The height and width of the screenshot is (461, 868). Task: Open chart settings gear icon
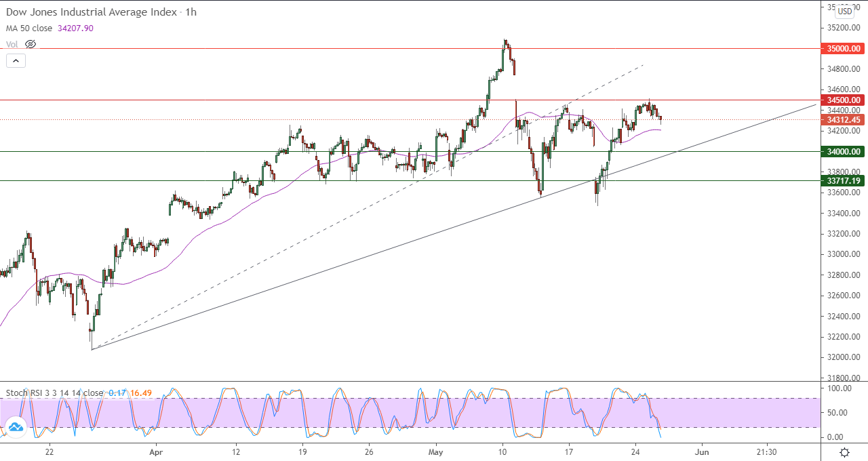click(844, 452)
